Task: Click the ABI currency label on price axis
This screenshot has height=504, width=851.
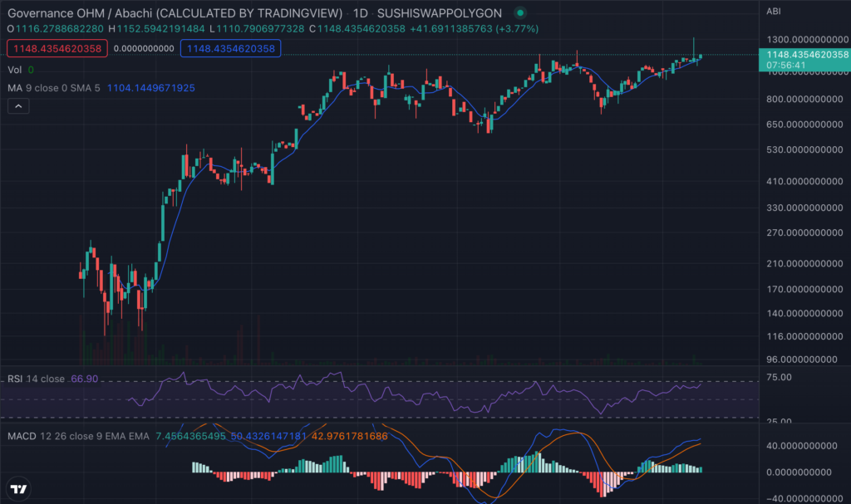Action: (774, 12)
